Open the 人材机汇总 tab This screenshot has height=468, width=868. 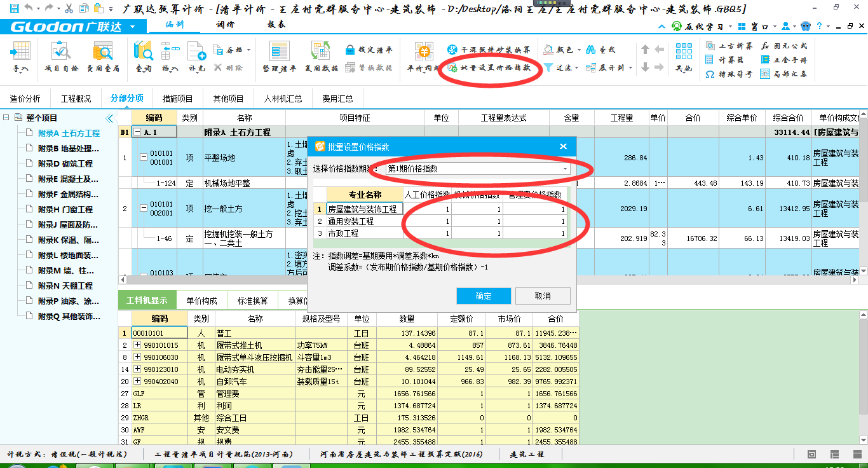283,99
